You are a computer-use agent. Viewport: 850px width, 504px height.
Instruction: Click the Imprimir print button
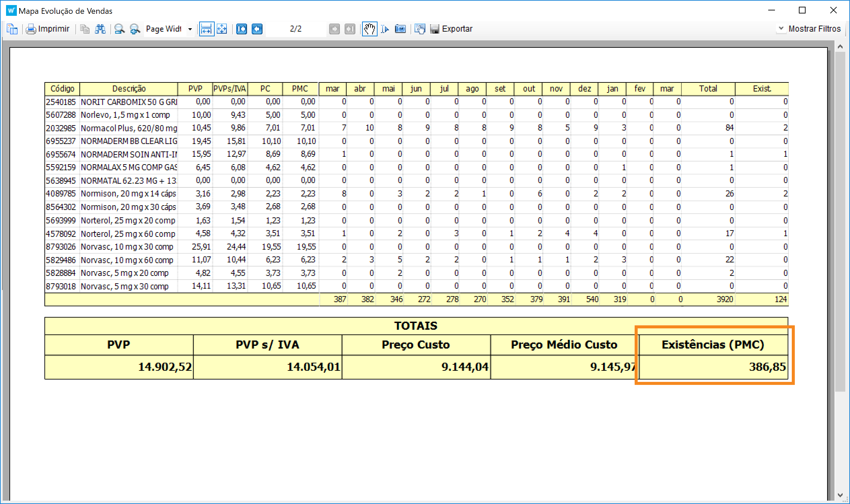[48, 29]
